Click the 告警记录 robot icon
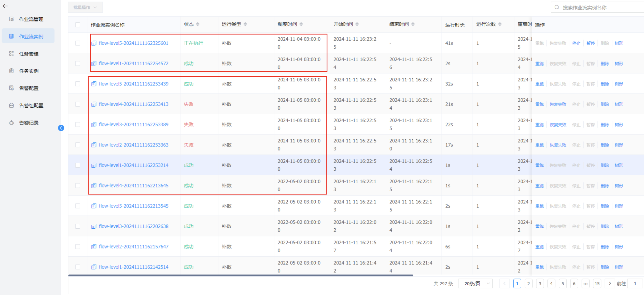Image resolution: width=644 pixels, height=295 pixels. tap(11, 123)
